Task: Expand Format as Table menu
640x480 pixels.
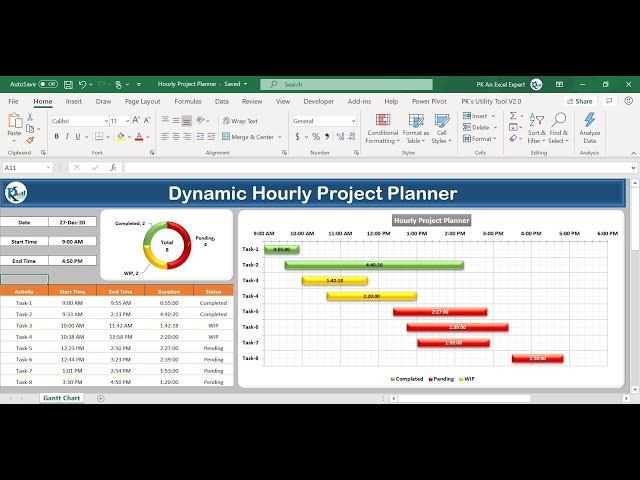Action: point(416,129)
